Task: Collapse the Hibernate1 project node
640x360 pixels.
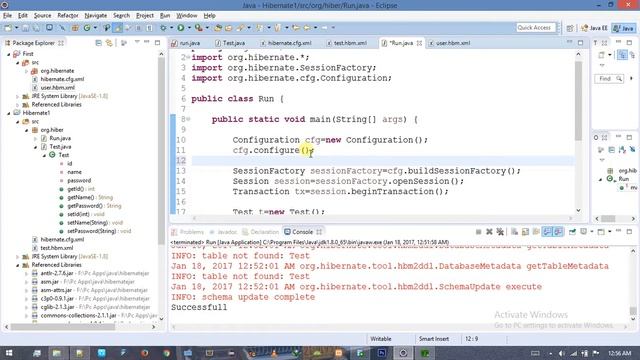Action: (x=9, y=113)
